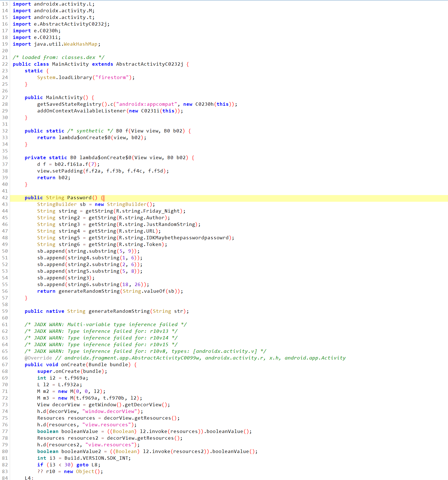Viewport: 448px width, 480px height.
Task: Click 'C0231i' in the addOnContextAvailableListener call
Action: point(150,111)
